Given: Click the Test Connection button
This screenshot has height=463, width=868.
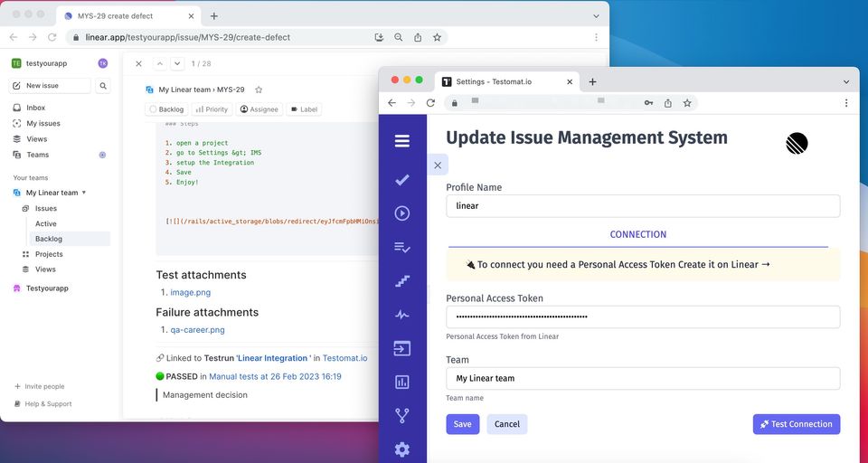Looking at the screenshot, I should 796,424.
